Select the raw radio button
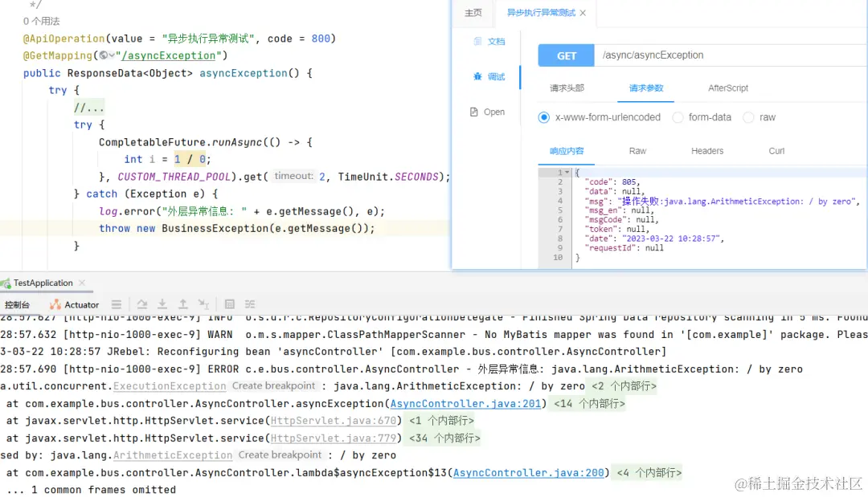This screenshot has width=868, height=497. point(748,117)
